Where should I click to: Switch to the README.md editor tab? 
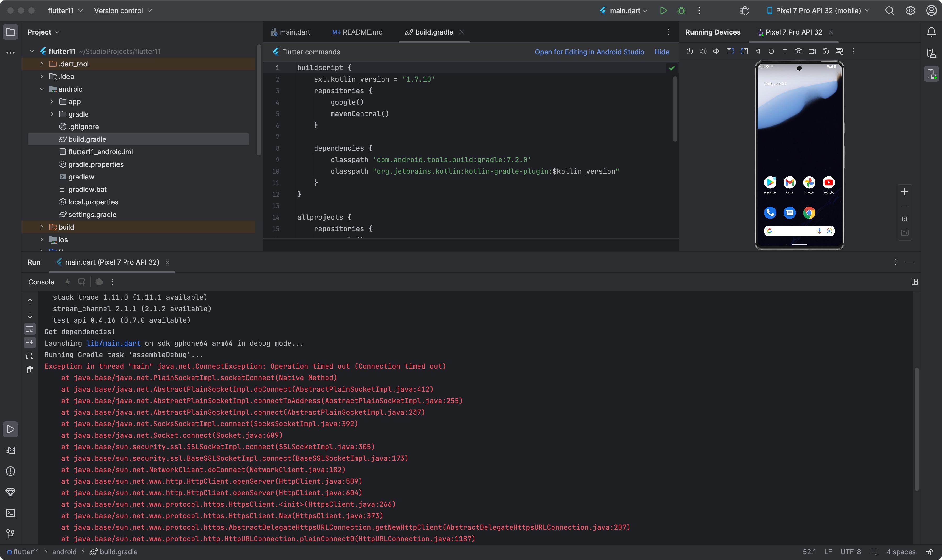(x=357, y=32)
